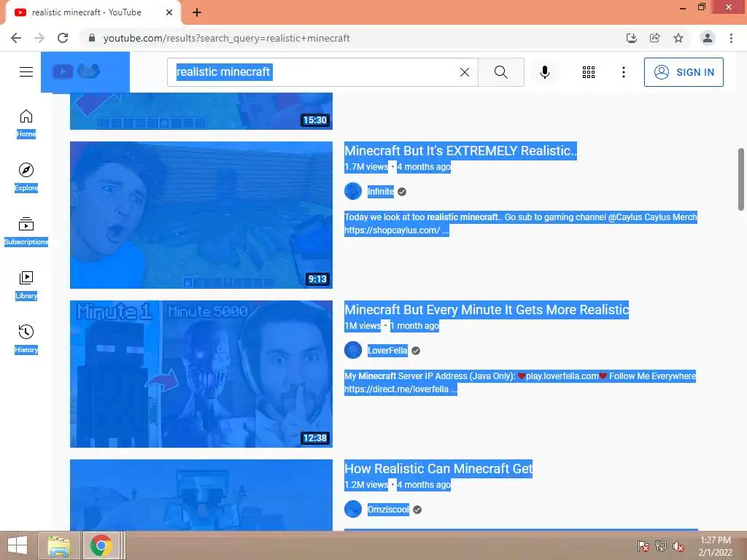Click the Omziscool channel avatar
The height and width of the screenshot is (560, 747).
coord(353,510)
